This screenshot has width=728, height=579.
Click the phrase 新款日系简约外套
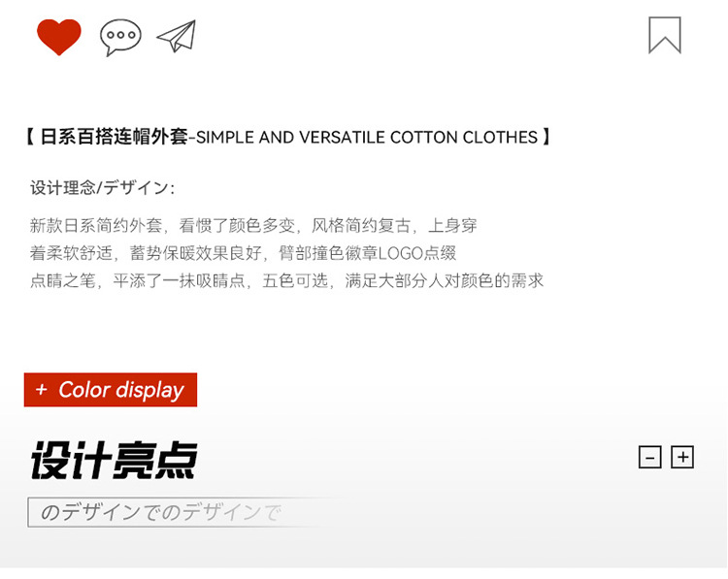click(96, 225)
